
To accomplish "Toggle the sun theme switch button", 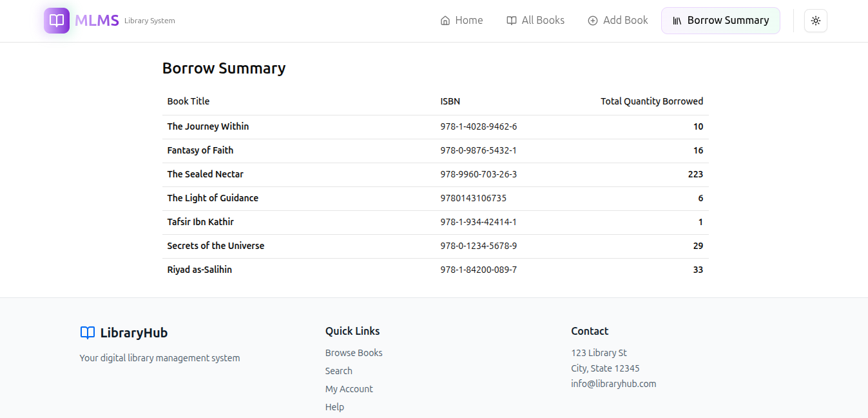I will point(816,21).
